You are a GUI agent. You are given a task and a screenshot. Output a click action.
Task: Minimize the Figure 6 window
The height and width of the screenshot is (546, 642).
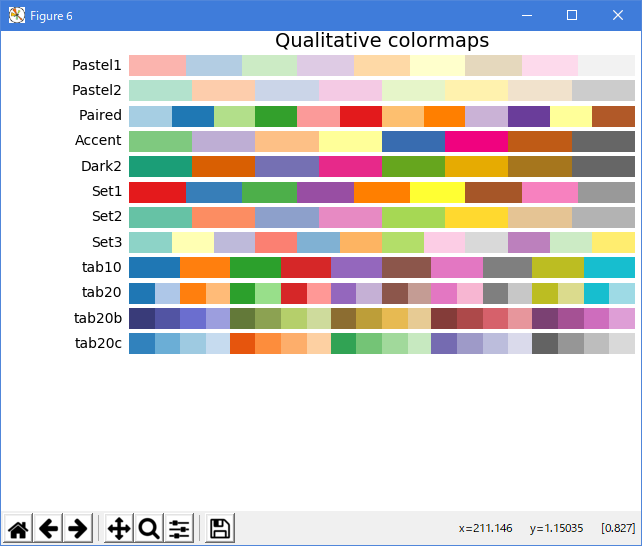[x=527, y=16]
